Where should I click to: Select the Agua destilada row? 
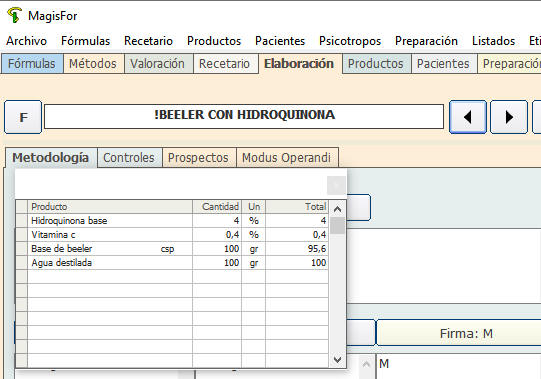[173, 263]
